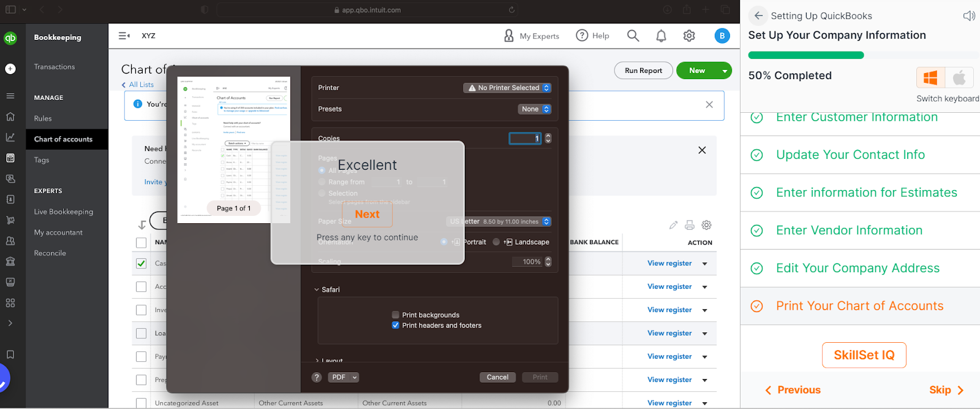The image size is (980, 409).
Task: Select Chart of accounts menu item
Action: [x=64, y=139]
